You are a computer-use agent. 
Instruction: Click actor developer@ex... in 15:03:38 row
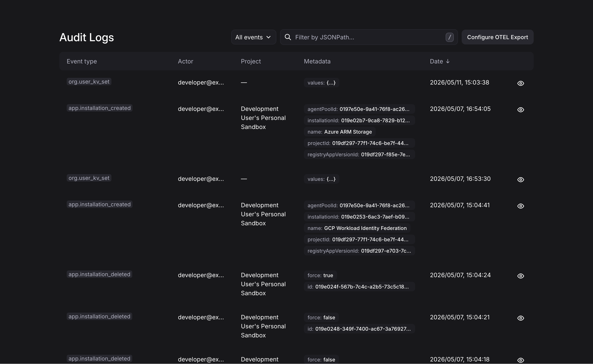[x=201, y=83]
